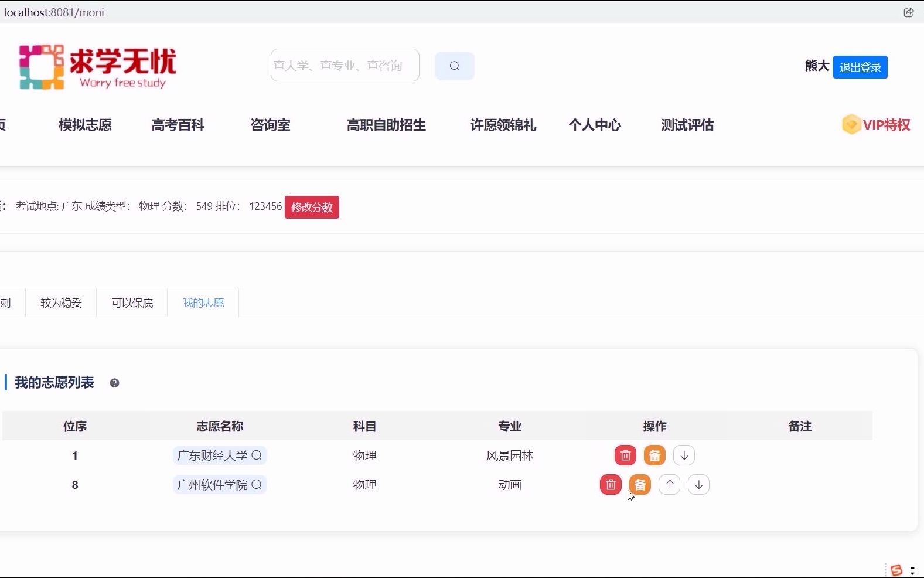
Task: Click the help icon beside 我的志愿列表
Action: coord(114,383)
